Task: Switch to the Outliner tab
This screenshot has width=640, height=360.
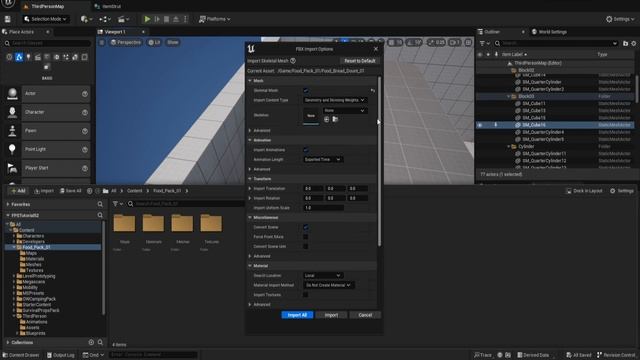Action: coord(491,31)
